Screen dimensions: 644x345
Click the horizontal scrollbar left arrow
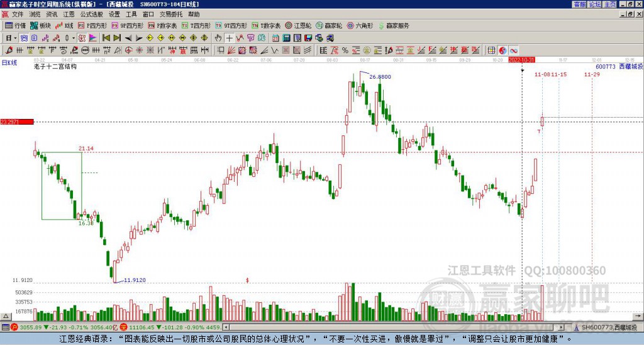pyautogui.click(x=226, y=327)
